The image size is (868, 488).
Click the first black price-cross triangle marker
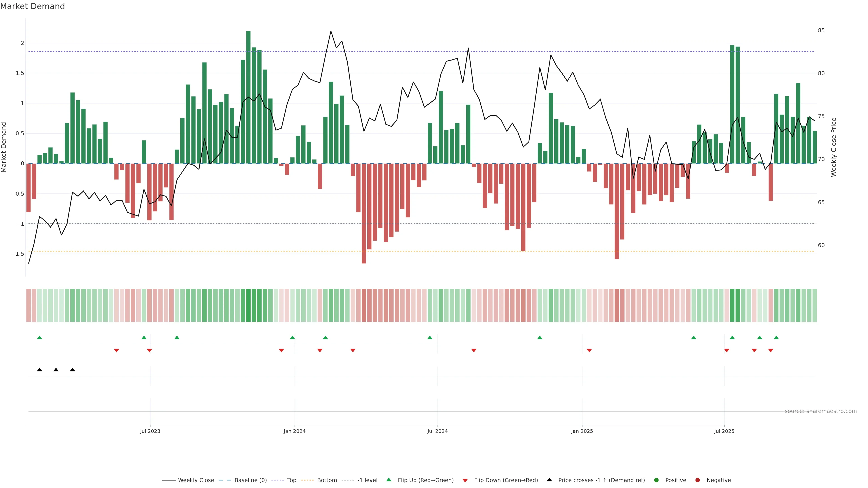(39, 370)
